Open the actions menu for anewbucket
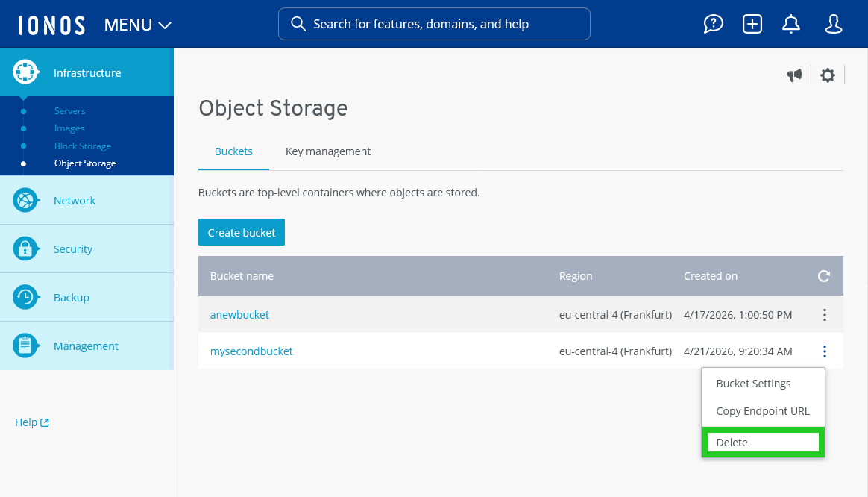 point(825,314)
